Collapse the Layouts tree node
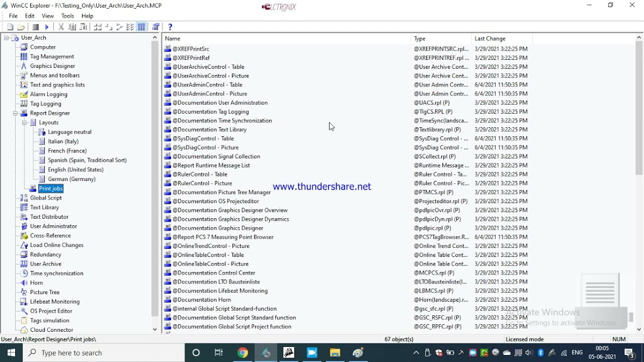 coord(24,123)
